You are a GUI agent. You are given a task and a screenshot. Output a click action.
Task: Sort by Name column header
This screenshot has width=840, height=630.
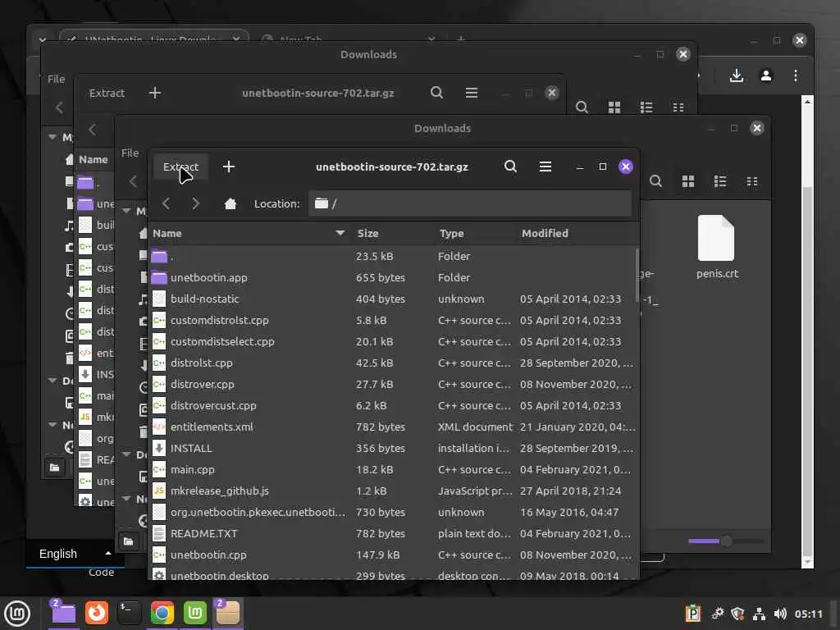pos(249,233)
